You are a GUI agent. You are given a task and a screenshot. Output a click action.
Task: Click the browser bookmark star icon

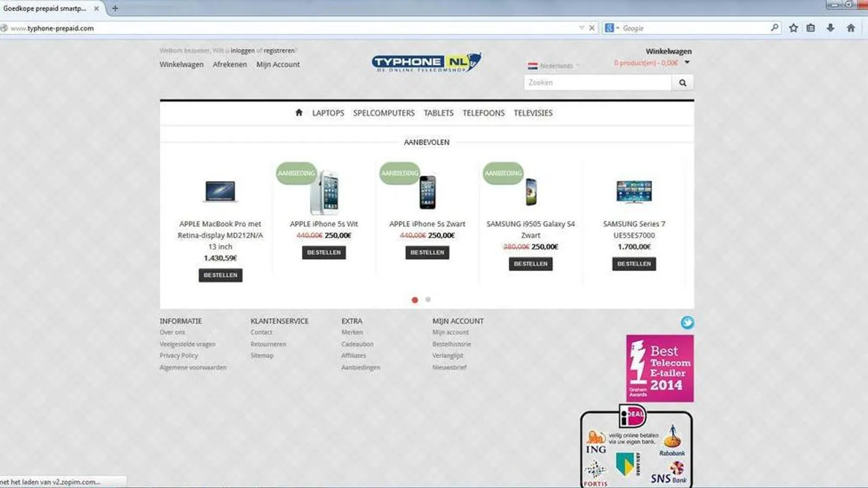pyautogui.click(x=793, y=28)
